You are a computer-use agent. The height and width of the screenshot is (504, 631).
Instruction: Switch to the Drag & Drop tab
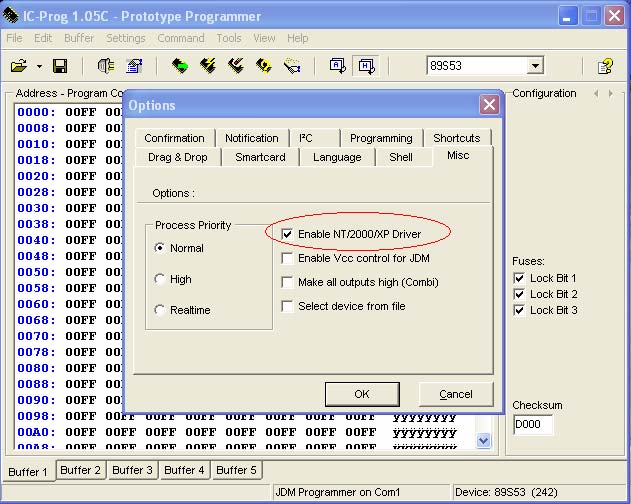coord(178,157)
